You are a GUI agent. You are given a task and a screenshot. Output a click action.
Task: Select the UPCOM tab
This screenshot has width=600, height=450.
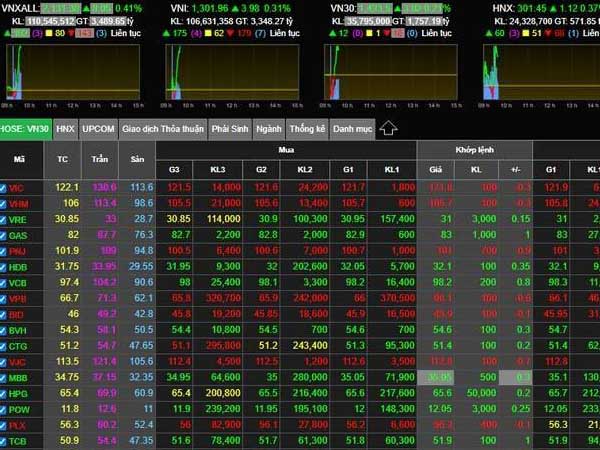pyautogui.click(x=98, y=129)
